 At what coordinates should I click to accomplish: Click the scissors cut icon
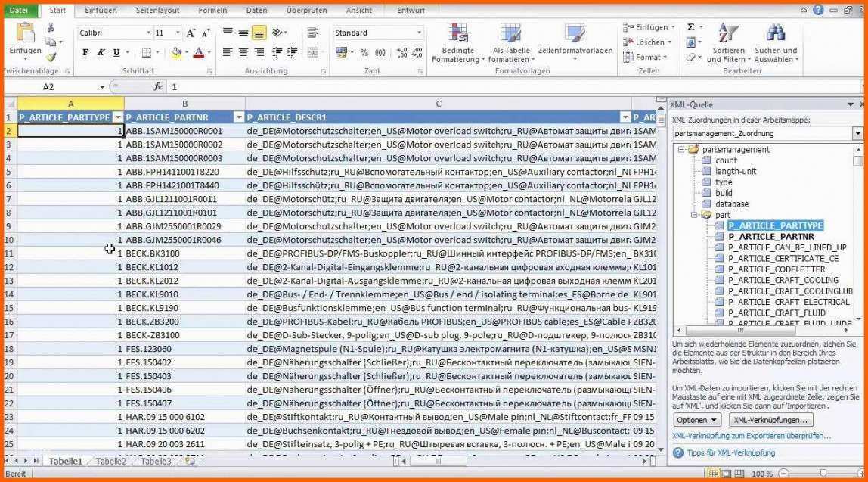pos(51,28)
